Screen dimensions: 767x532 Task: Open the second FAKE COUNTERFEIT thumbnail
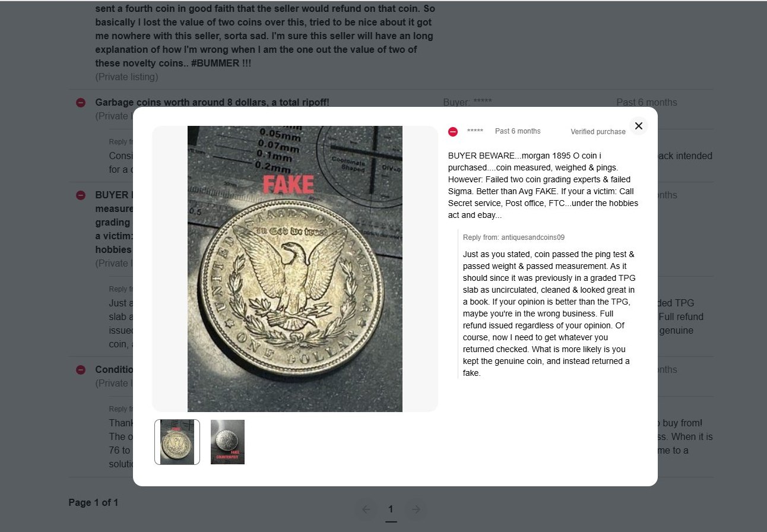pyautogui.click(x=227, y=442)
